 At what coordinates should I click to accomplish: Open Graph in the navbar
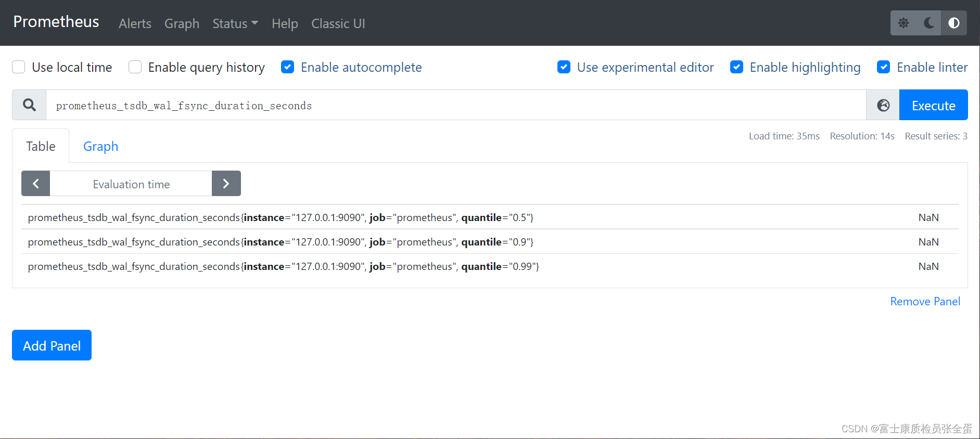pyautogui.click(x=182, y=23)
